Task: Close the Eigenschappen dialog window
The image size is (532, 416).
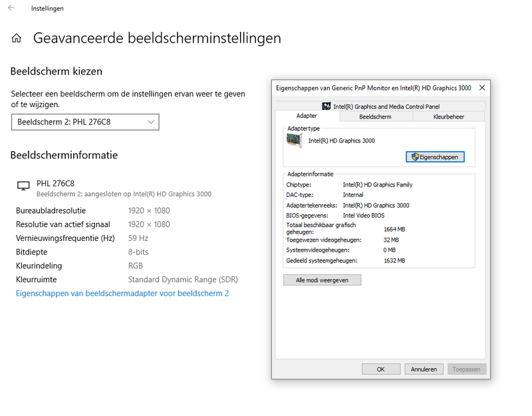Action: (481, 88)
